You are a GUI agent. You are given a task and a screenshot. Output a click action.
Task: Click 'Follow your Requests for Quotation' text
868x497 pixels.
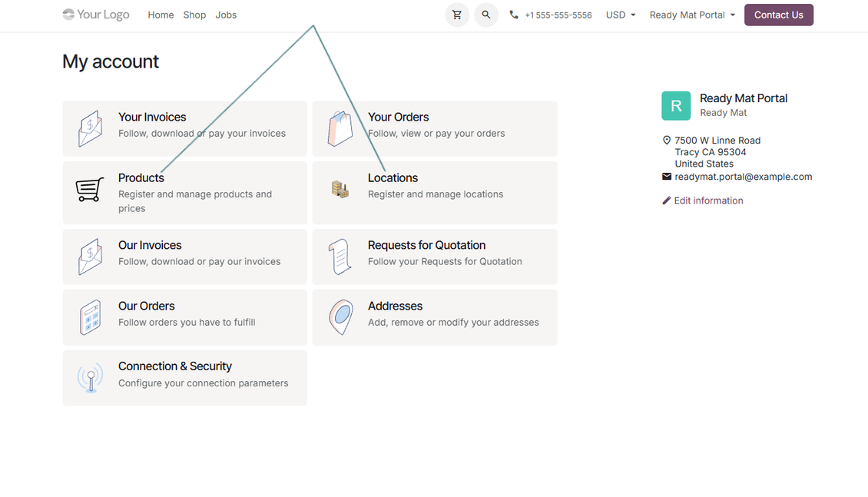(445, 261)
